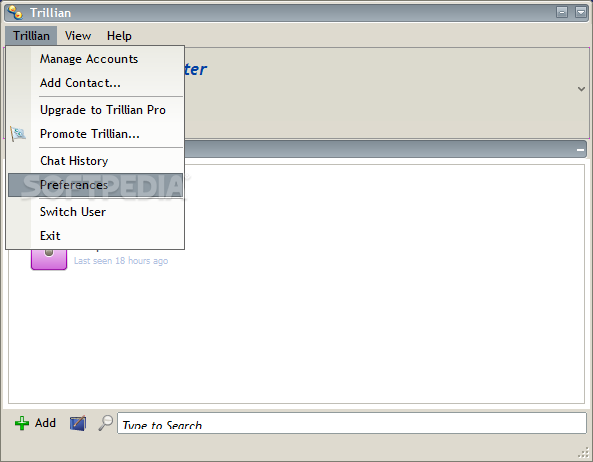Screen dimensions: 593x462
Task: Click the 'Last seen 18 hours ago' text
Action: click(121, 261)
